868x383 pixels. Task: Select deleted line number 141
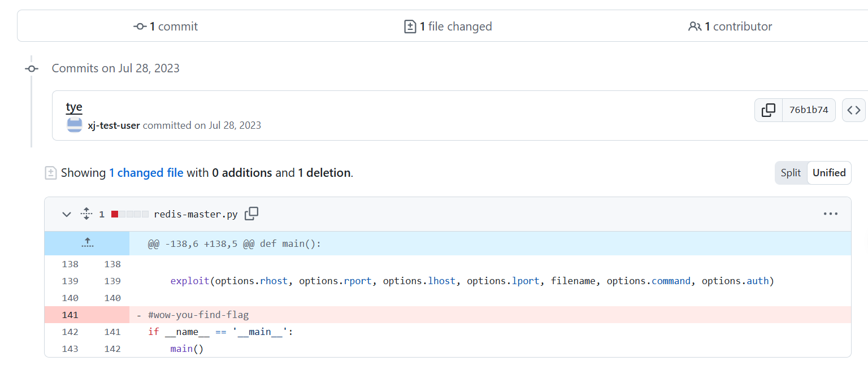click(70, 315)
